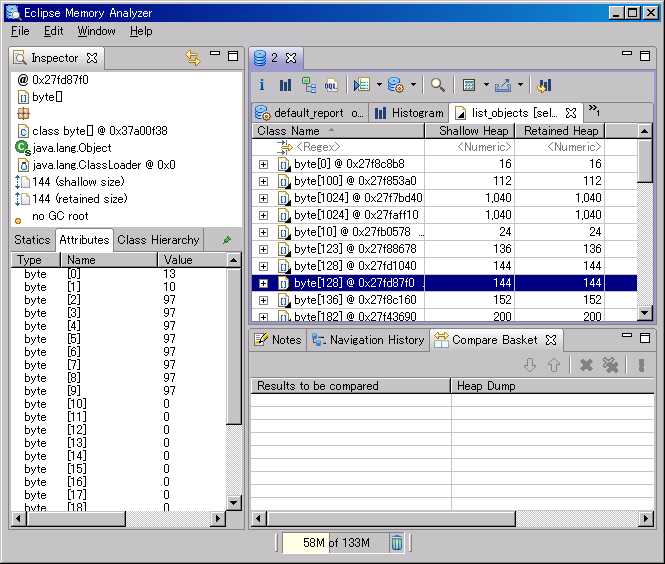Viewport: 665px width, 564px height.
Task: Click Inspector attributes scroll down arrow
Action: coord(233,503)
